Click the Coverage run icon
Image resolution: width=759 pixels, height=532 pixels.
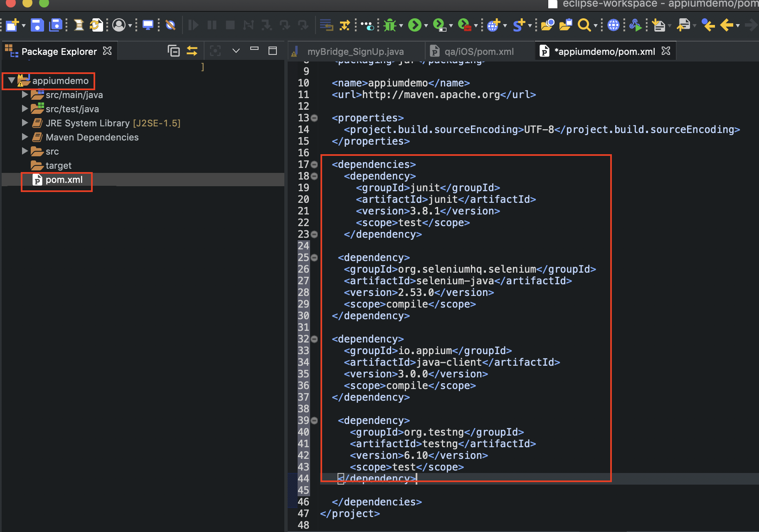coord(439,25)
